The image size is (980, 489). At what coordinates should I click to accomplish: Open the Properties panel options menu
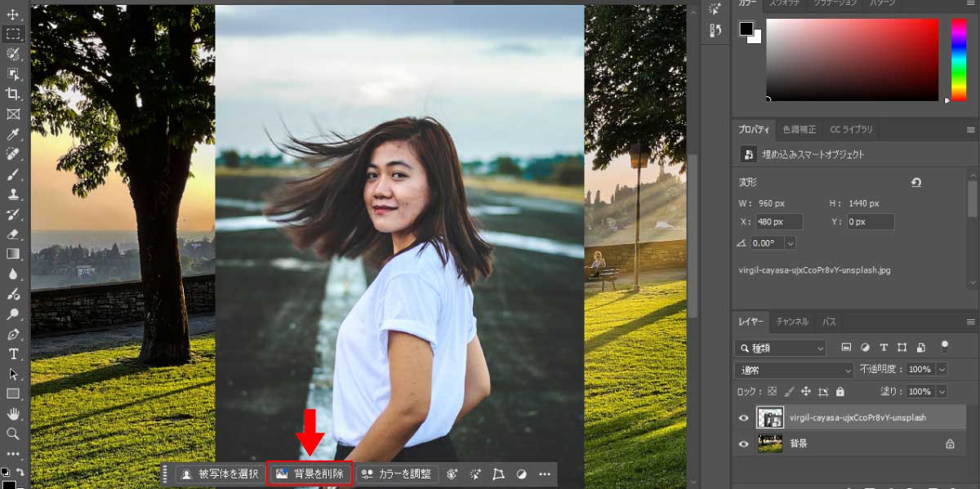pyautogui.click(x=970, y=129)
